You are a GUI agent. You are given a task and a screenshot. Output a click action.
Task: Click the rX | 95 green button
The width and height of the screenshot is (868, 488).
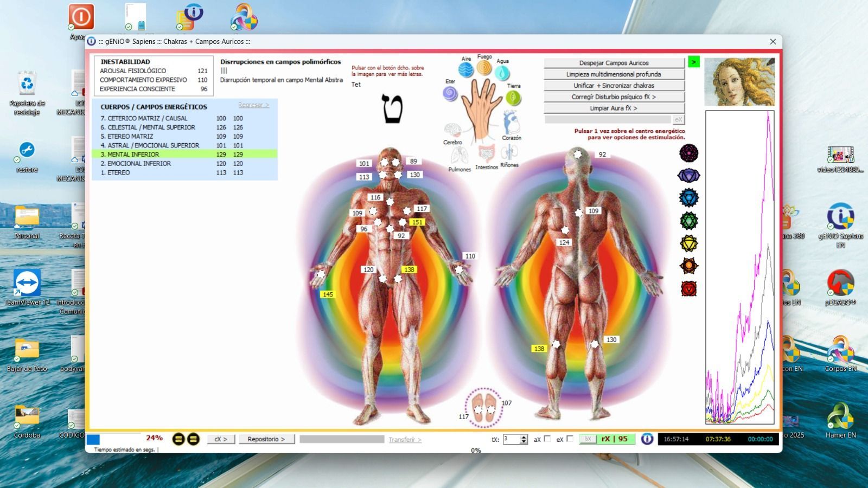[615, 439]
